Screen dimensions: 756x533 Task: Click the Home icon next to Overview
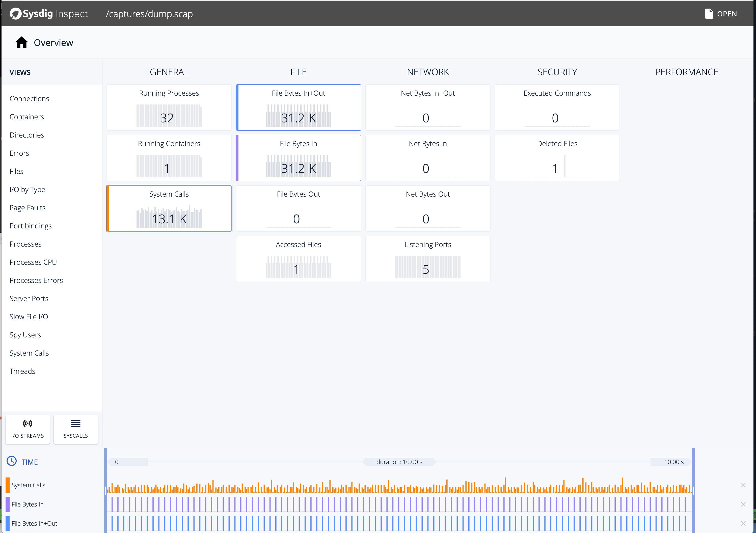tap(21, 42)
